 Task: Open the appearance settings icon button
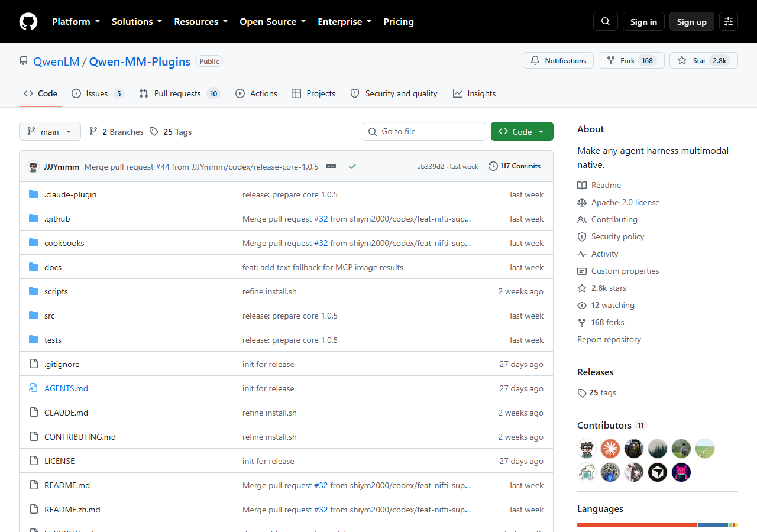point(729,21)
